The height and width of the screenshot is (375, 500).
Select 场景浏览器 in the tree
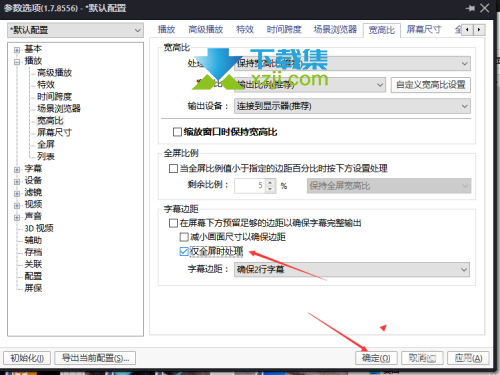tap(59, 109)
